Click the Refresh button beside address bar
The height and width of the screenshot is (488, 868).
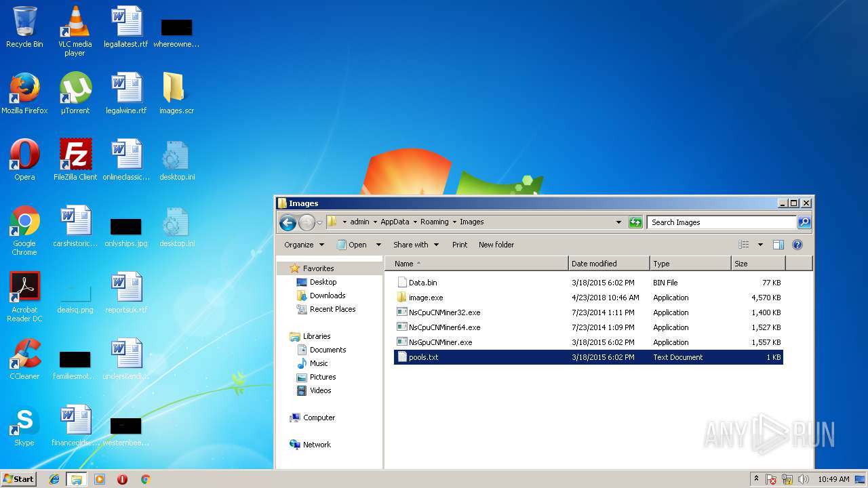click(635, 222)
